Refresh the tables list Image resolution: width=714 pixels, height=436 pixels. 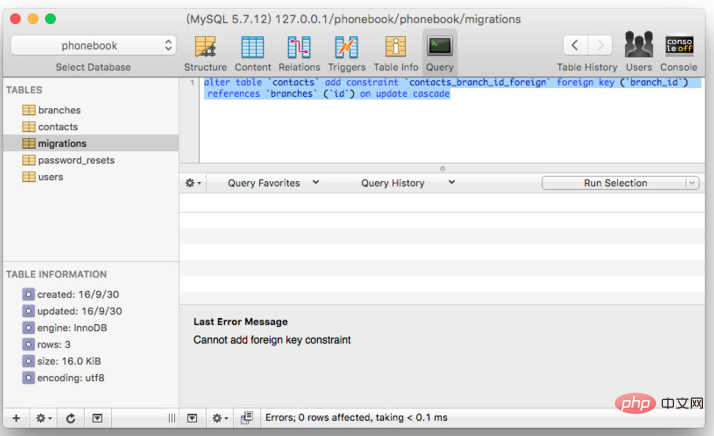pos(71,418)
